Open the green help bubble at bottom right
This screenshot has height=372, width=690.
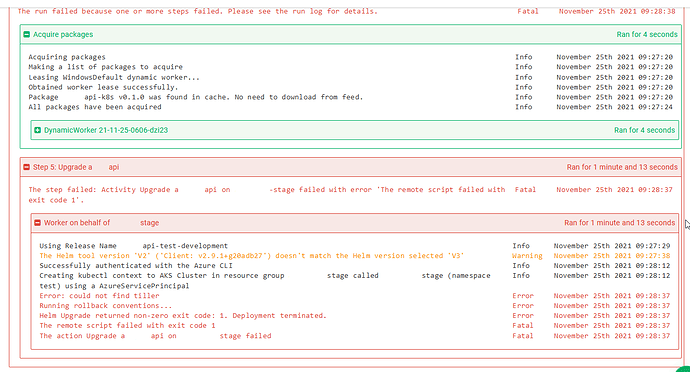point(683,369)
